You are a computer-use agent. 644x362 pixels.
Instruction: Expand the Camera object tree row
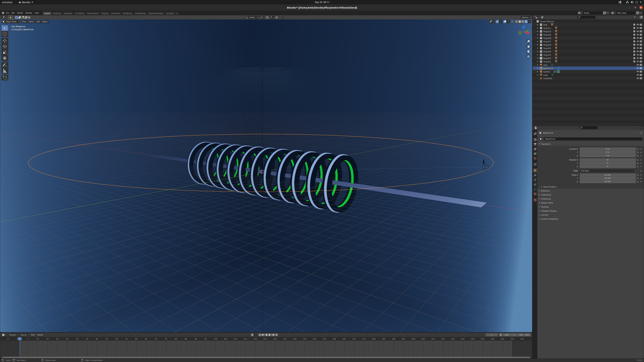(x=538, y=72)
